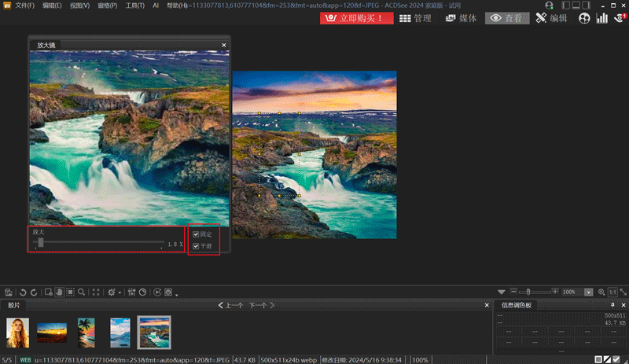This screenshot has height=364, width=629.
Task: Toggle the 平滑 smoothing checkbox
Action: 197,246
